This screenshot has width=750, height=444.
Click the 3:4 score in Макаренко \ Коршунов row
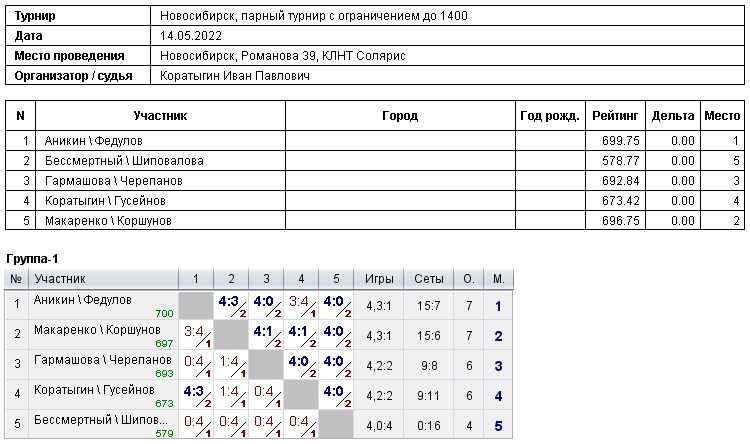click(193, 331)
